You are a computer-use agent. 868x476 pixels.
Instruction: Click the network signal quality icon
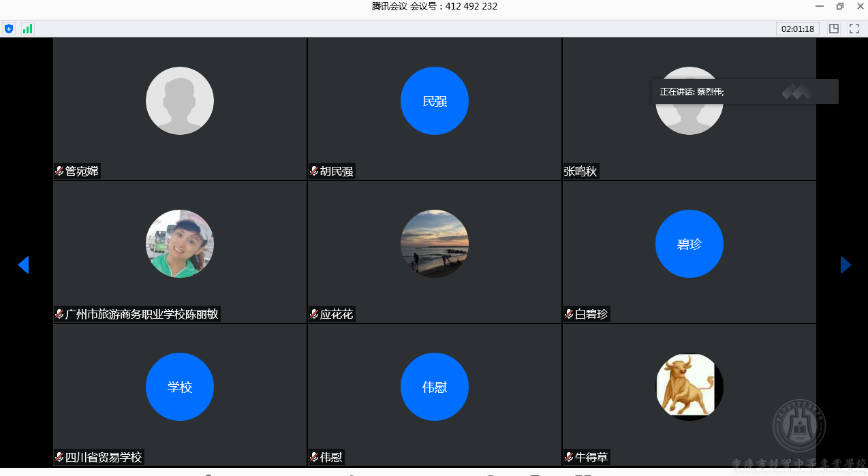27,29
